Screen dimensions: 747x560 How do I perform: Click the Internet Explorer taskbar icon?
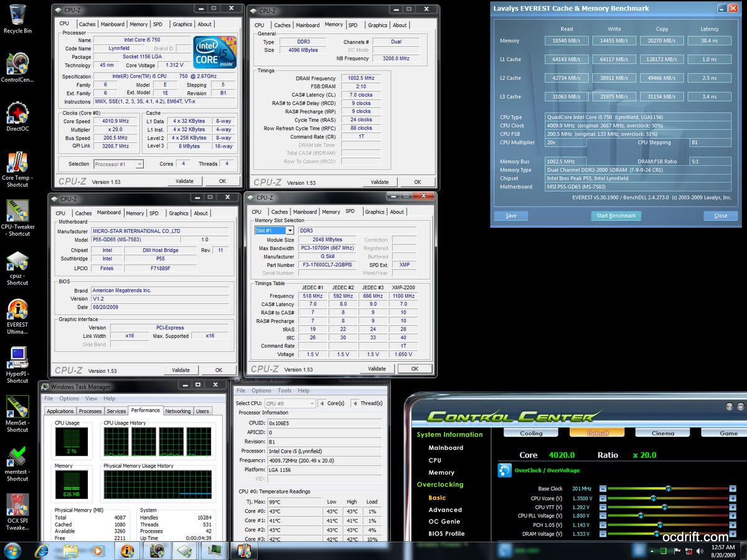click(x=42, y=551)
